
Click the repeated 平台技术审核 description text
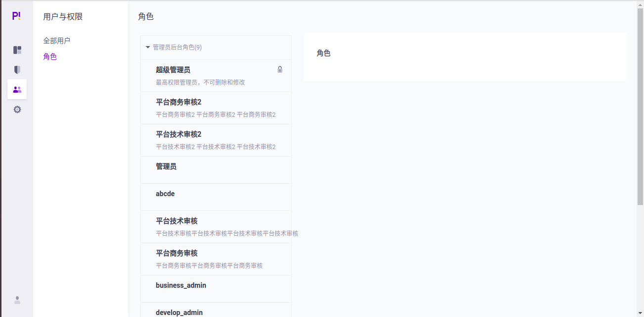click(227, 233)
